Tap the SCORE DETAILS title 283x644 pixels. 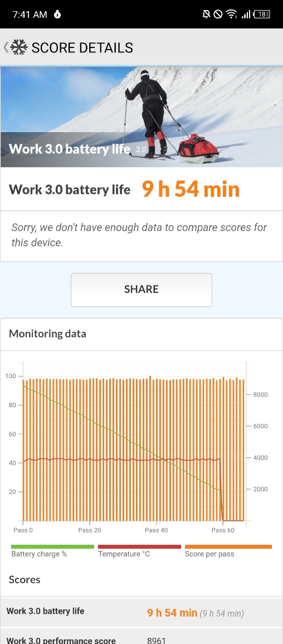coord(82,47)
